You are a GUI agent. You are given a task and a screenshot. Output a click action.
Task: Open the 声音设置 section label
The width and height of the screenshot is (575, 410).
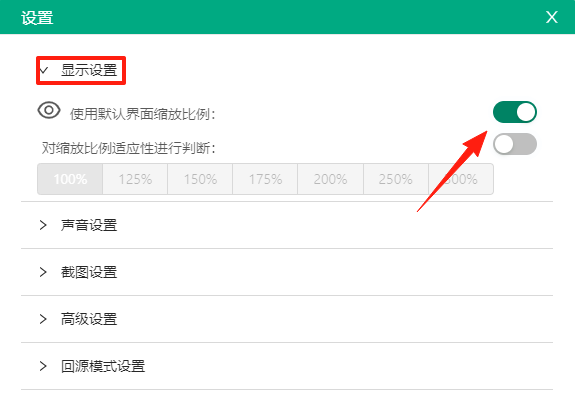click(x=89, y=225)
